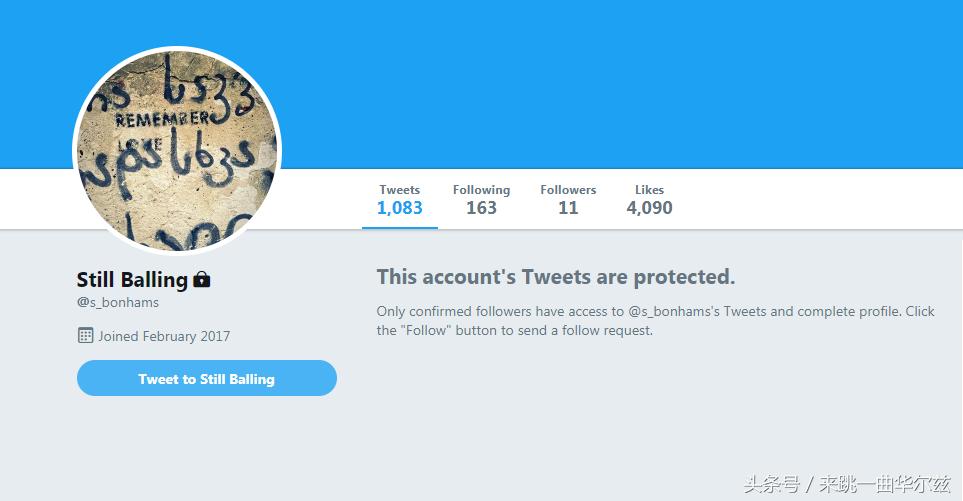Open the round profile avatar photo
This screenshot has height=501, width=963.
[177, 151]
